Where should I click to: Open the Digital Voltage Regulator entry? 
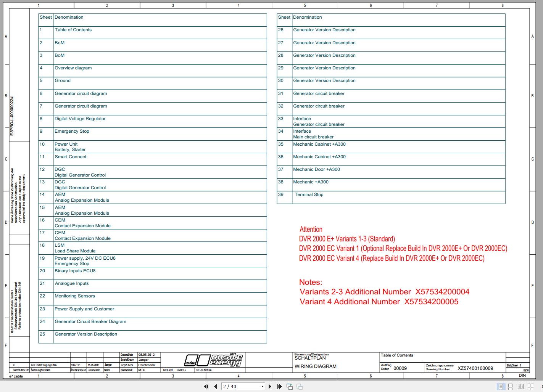(x=80, y=119)
